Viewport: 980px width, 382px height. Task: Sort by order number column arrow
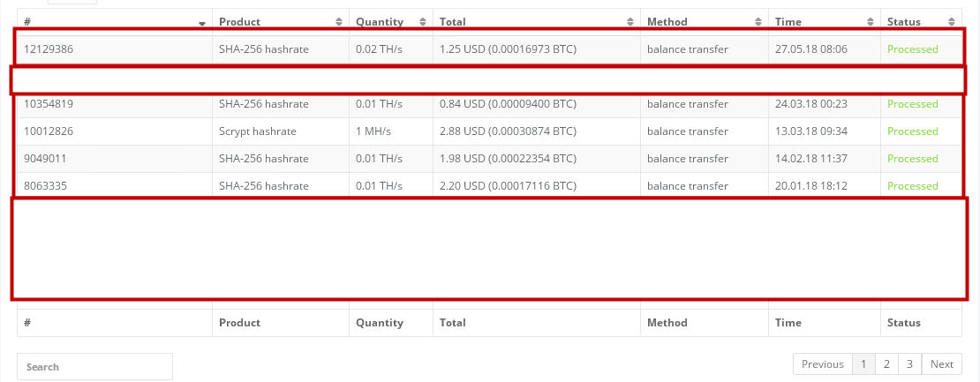(202, 22)
